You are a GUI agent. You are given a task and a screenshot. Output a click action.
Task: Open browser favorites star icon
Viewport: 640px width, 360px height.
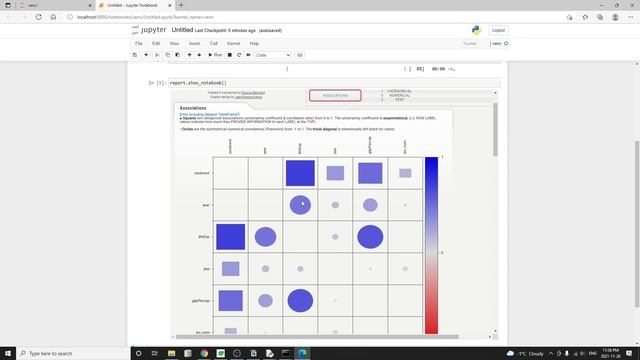(x=585, y=17)
